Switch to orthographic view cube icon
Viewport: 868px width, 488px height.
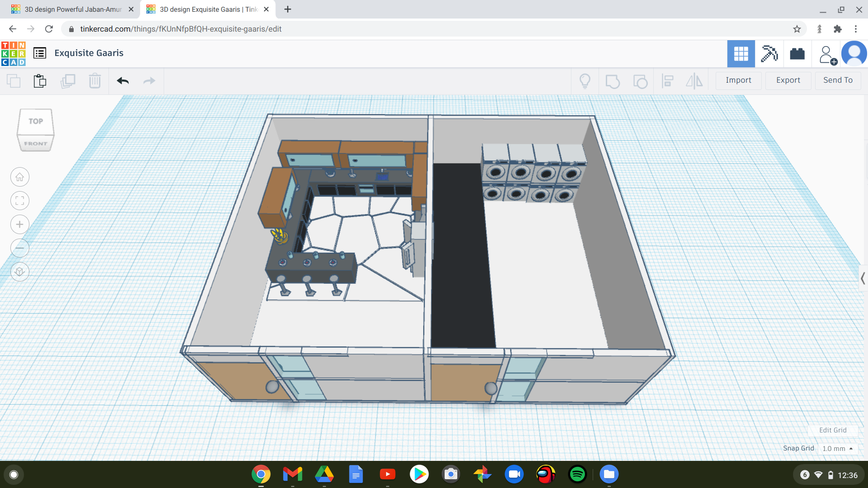point(20,272)
